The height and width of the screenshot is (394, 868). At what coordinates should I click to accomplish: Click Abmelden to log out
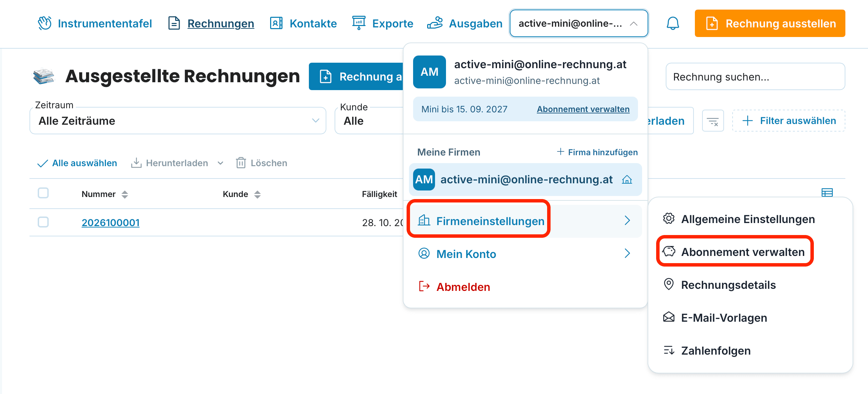click(455, 287)
